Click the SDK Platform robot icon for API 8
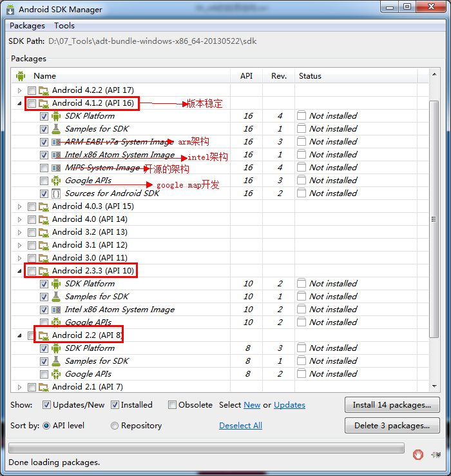The image size is (451, 476). click(x=56, y=348)
